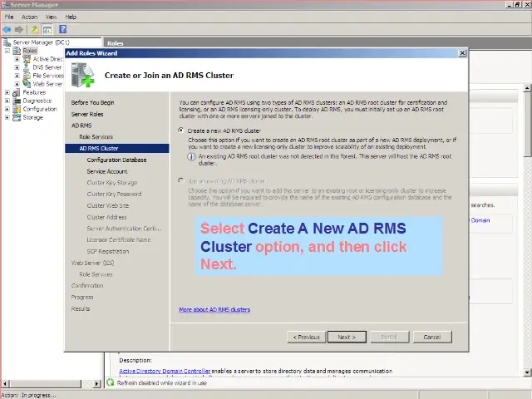The height and width of the screenshot is (399, 532).
Task: Expand the Active Directory role node
Action: (17, 59)
